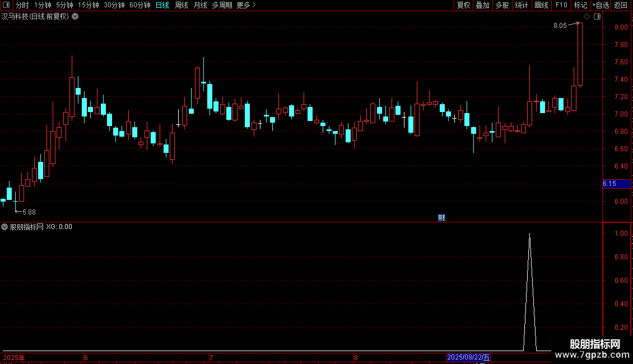Image resolution: width=633 pixels, height=364 pixels.
Task: Activate the 画线 drawing tool
Action: pyautogui.click(x=541, y=5)
